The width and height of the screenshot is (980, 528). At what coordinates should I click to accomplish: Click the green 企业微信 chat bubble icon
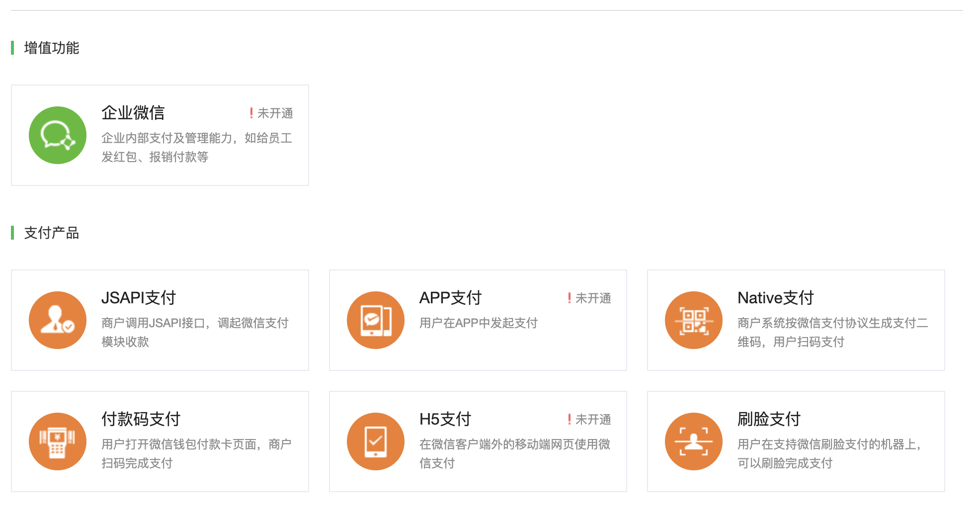tap(58, 135)
